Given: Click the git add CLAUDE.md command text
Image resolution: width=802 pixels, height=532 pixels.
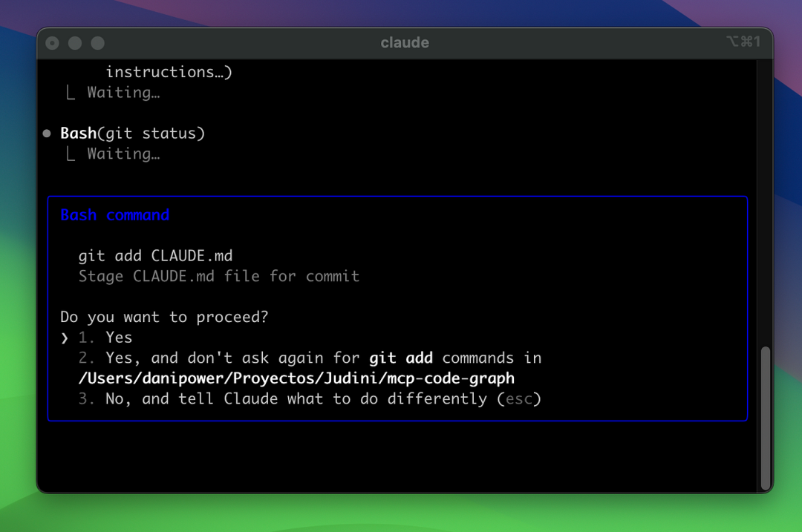Looking at the screenshot, I should pos(155,256).
